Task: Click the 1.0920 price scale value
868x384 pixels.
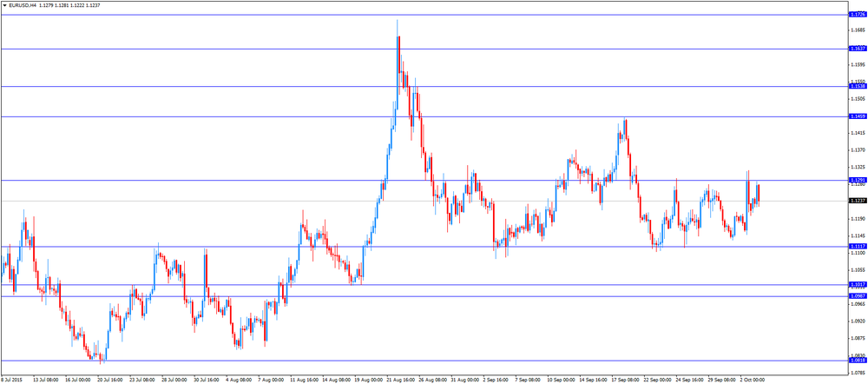Action: (x=857, y=321)
